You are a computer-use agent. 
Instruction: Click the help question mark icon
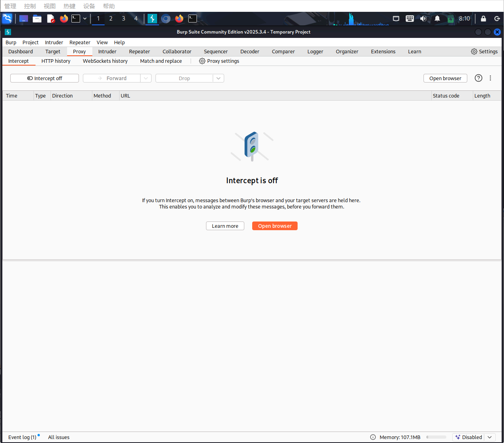click(x=478, y=78)
